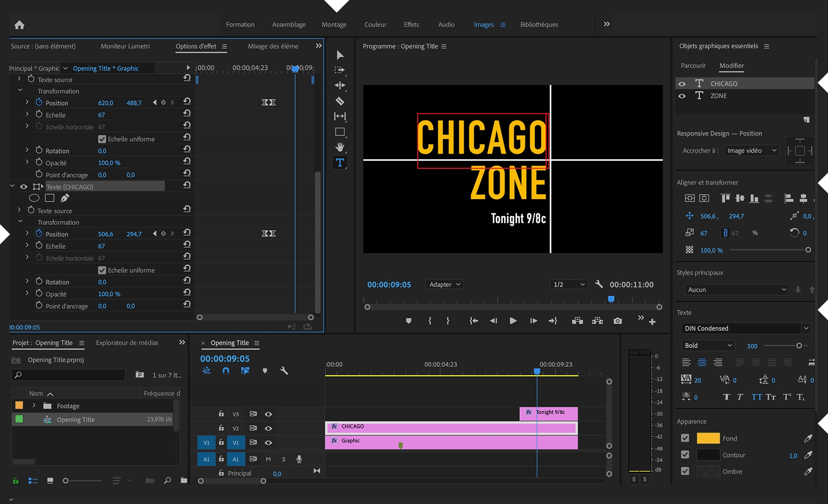828x504 pixels.
Task: Export a frame with the camera icon
Action: [617, 321]
